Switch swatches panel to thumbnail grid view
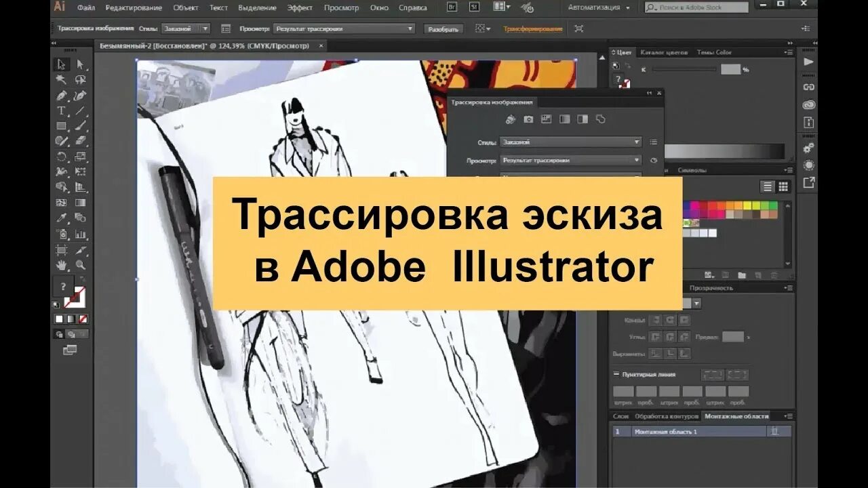868x488 pixels. click(783, 186)
